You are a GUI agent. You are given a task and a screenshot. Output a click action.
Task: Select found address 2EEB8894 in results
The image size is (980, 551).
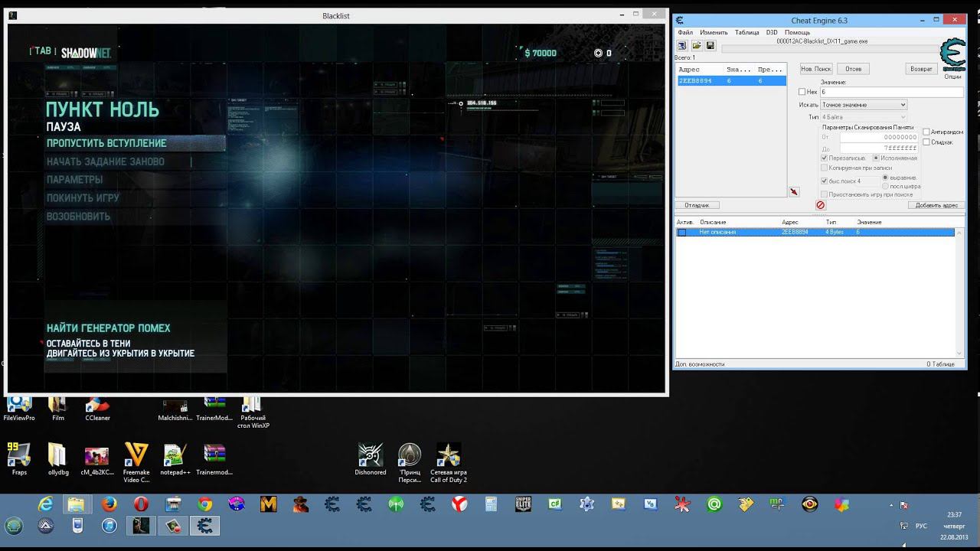point(731,80)
